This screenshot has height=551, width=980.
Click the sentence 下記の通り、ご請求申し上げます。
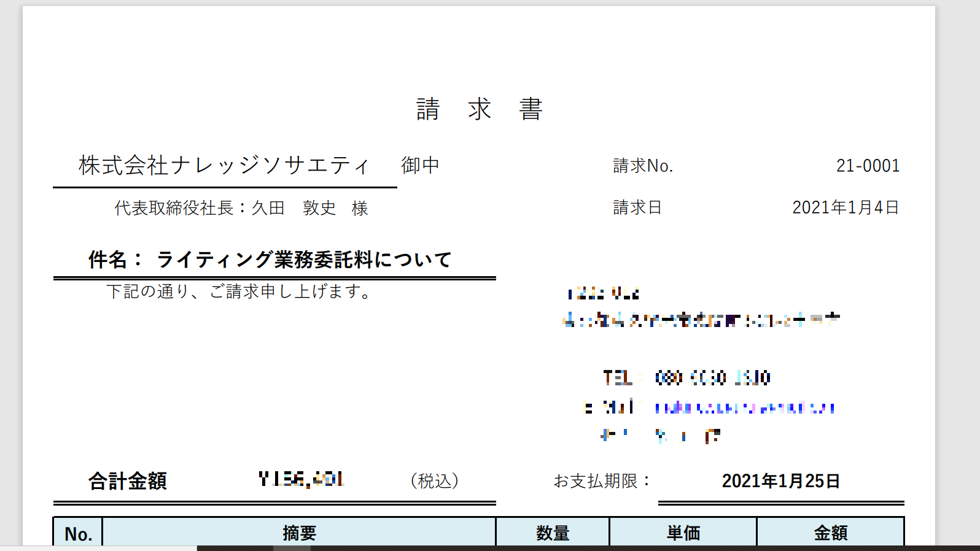coord(239,291)
